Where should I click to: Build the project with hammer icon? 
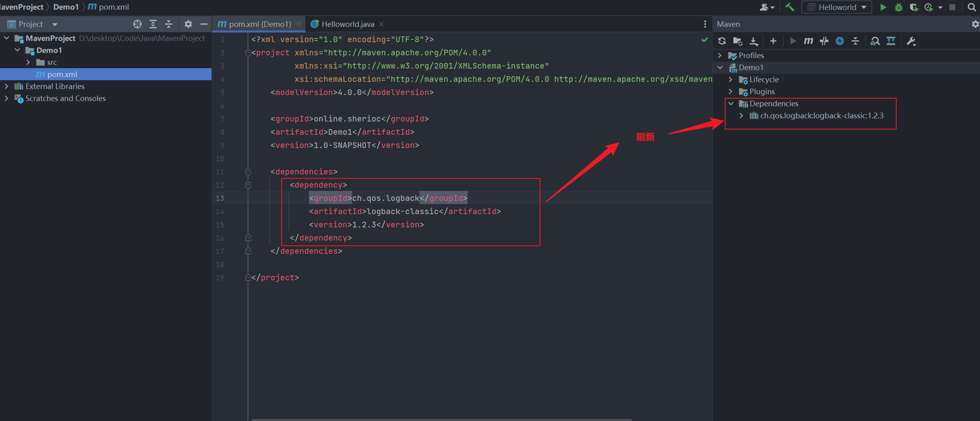(x=790, y=7)
